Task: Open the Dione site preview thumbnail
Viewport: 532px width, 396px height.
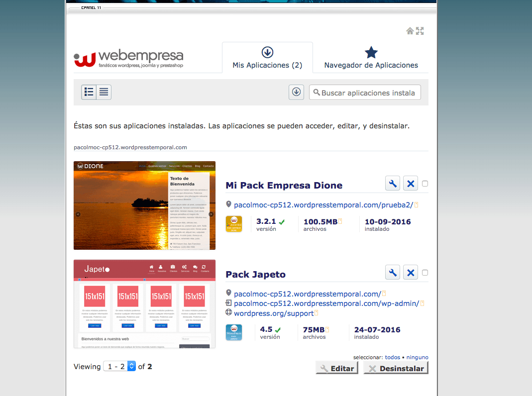Action: [144, 205]
